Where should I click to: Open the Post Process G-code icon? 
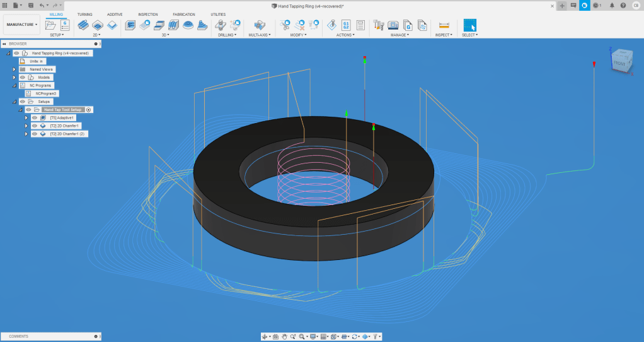346,25
